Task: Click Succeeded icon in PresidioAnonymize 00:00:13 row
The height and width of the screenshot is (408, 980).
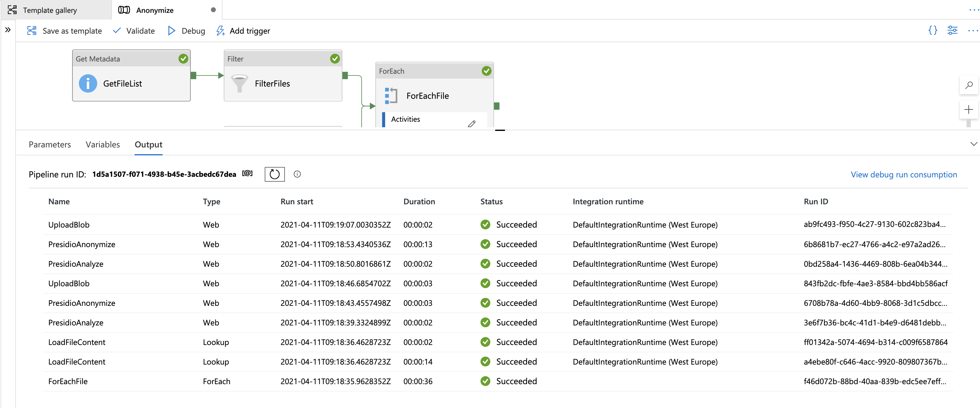Action: 485,244
